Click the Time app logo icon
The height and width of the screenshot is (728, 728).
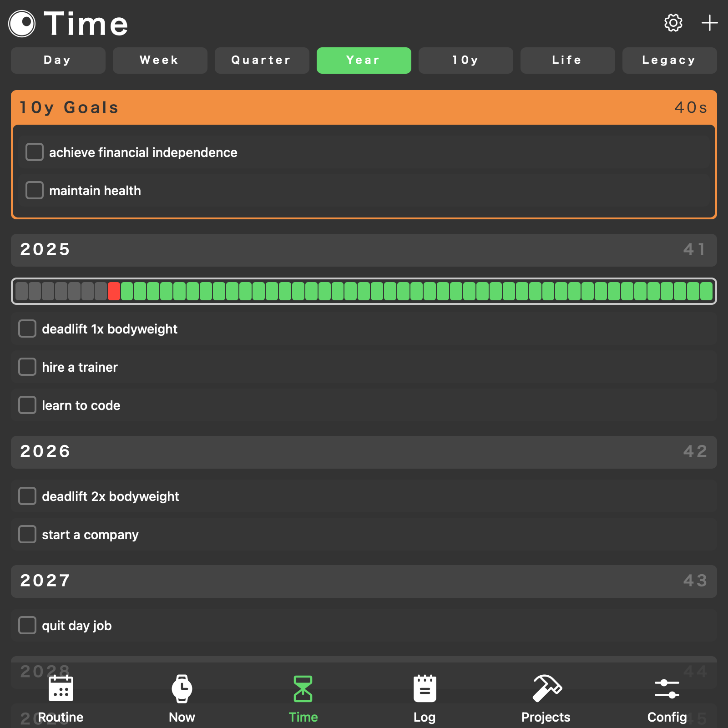click(22, 24)
